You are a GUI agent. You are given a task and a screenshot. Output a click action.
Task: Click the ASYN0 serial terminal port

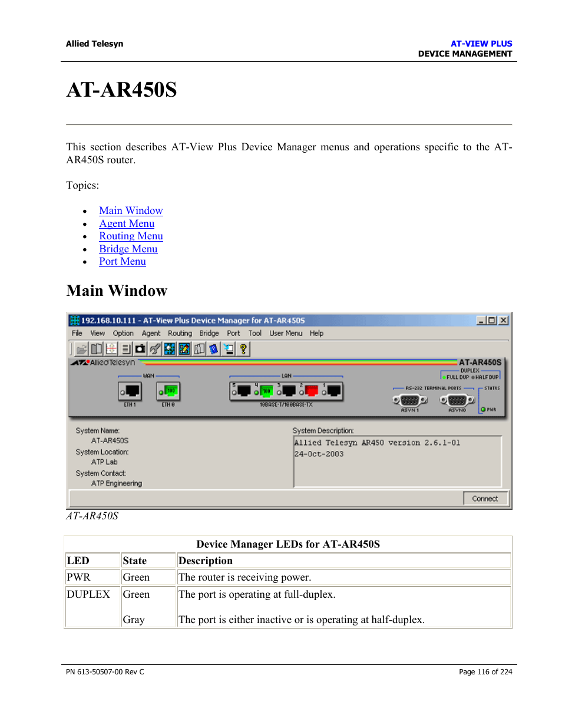click(457, 400)
